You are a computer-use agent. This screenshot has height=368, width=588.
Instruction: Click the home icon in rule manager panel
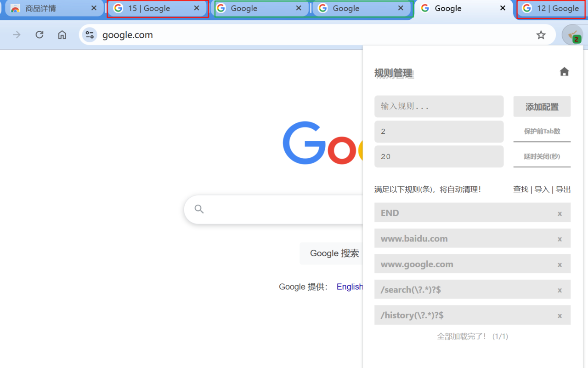564,71
